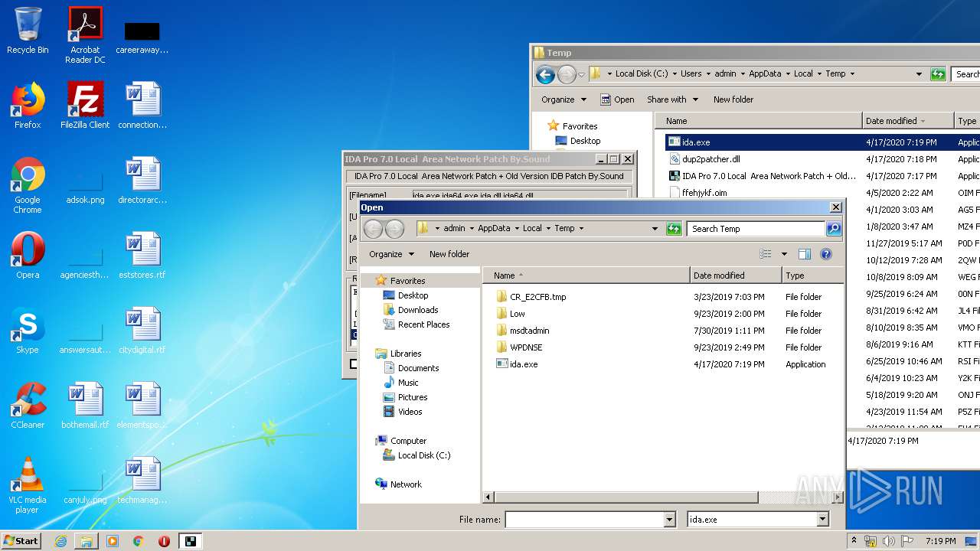Expand address bar history in Temp window
980x551 pixels.
pyautogui.click(x=919, y=74)
